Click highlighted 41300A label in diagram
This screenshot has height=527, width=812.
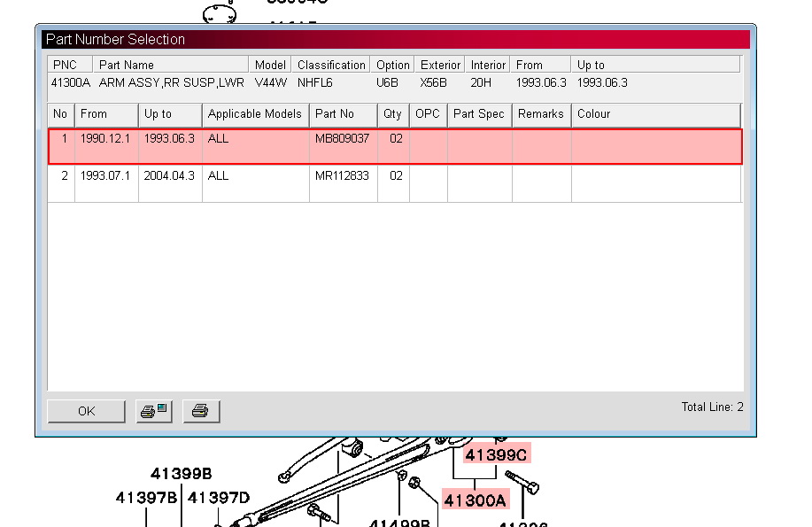pos(476,500)
